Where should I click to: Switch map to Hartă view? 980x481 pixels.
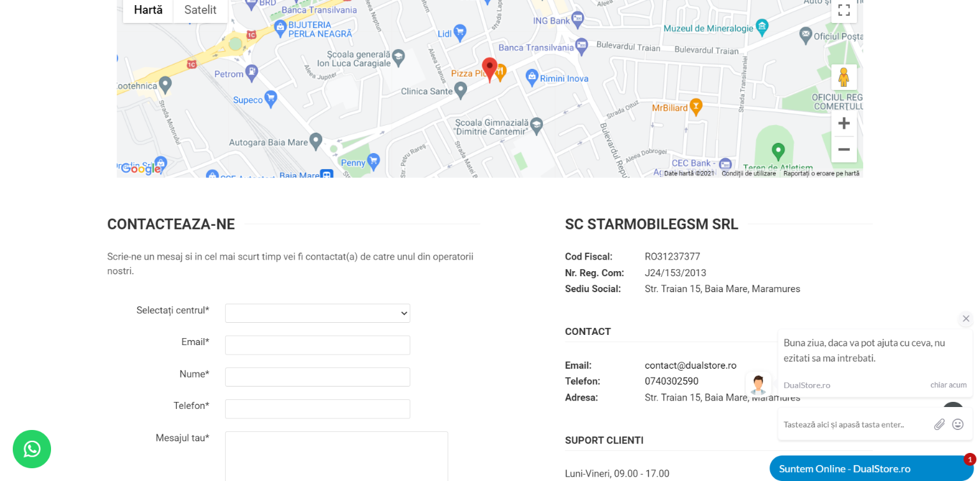[148, 10]
